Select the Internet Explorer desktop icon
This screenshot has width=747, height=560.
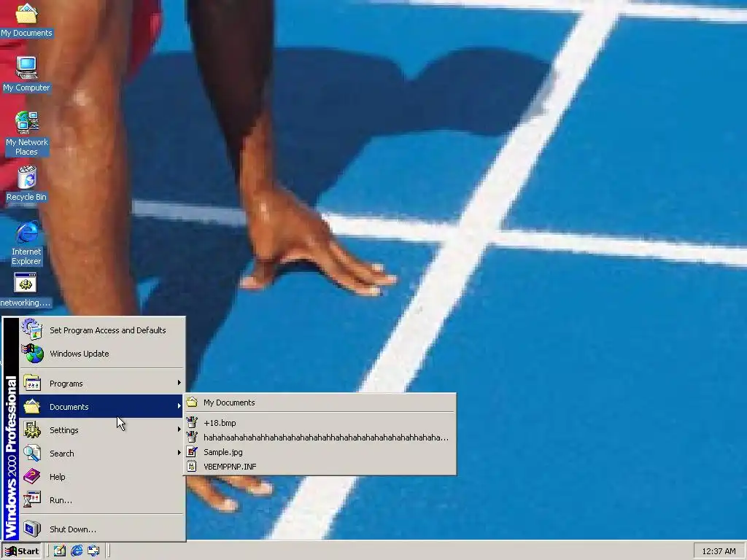click(x=26, y=243)
